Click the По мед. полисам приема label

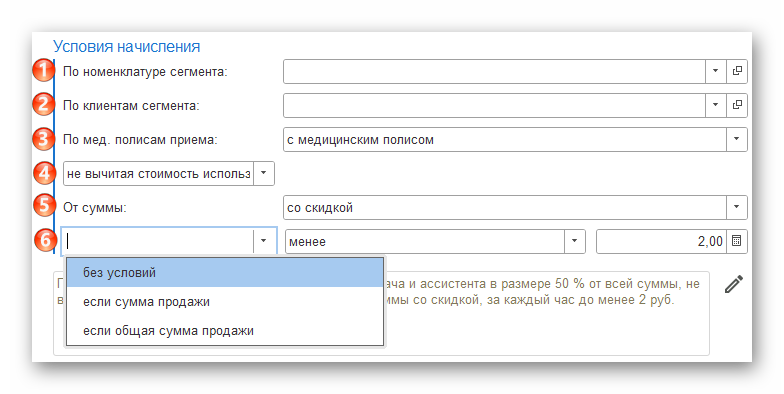click(140, 140)
